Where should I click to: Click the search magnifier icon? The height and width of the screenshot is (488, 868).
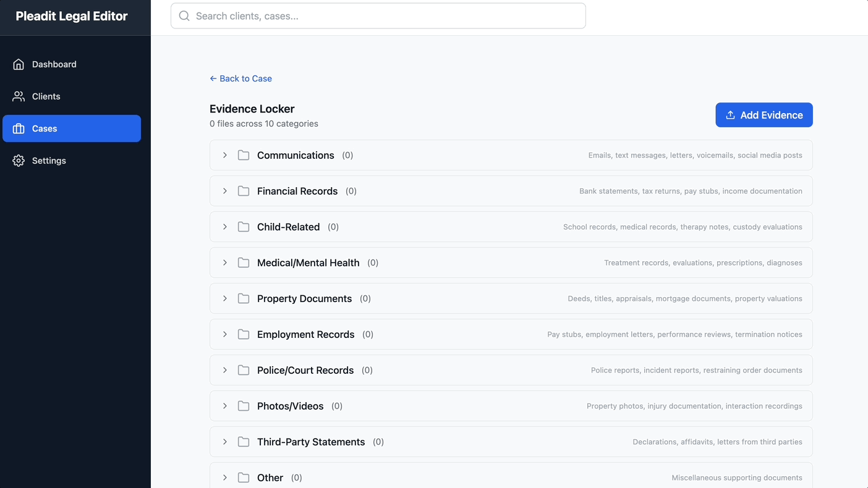184,15
